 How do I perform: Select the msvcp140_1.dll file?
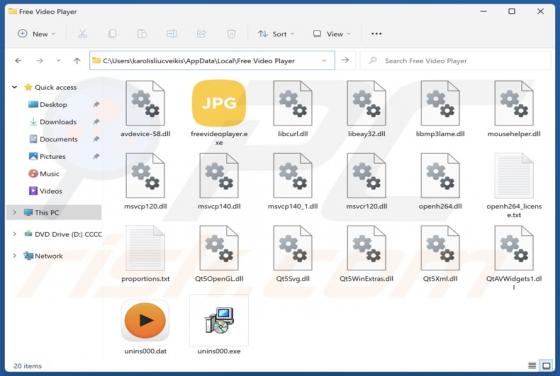click(x=293, y=181)
